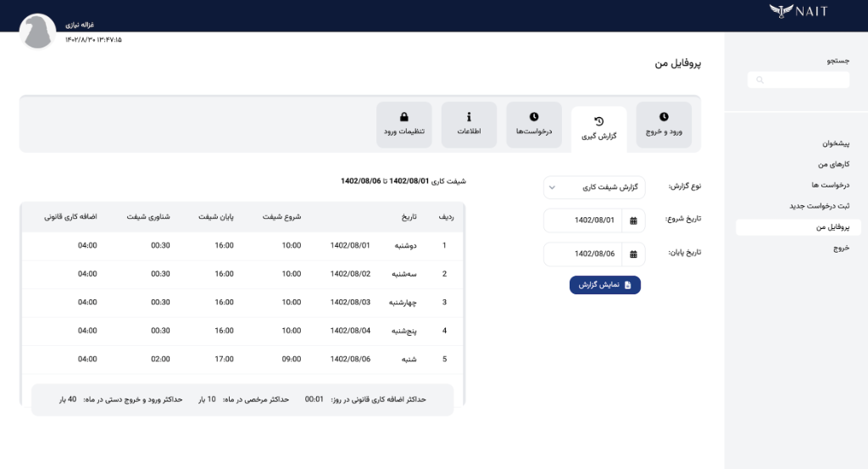Click the نمایش گزارش button

click(x=605, y=285)
